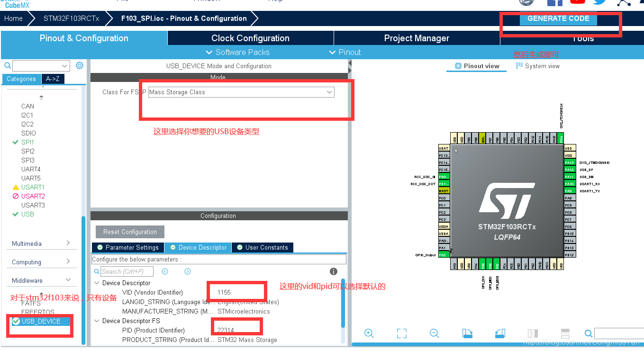The image size is (644, 351).
Task: Open the peripheral search combo box arrow
Action: click(64, 66)
